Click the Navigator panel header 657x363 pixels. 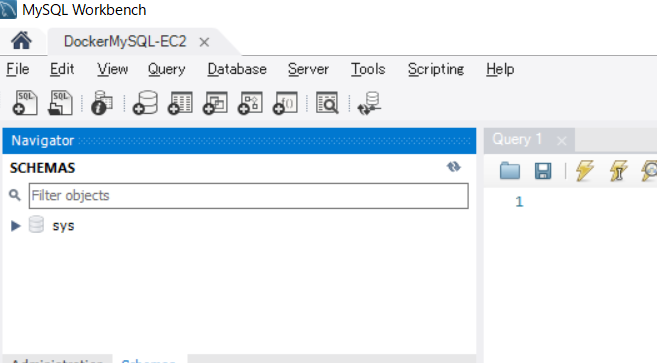239,140
